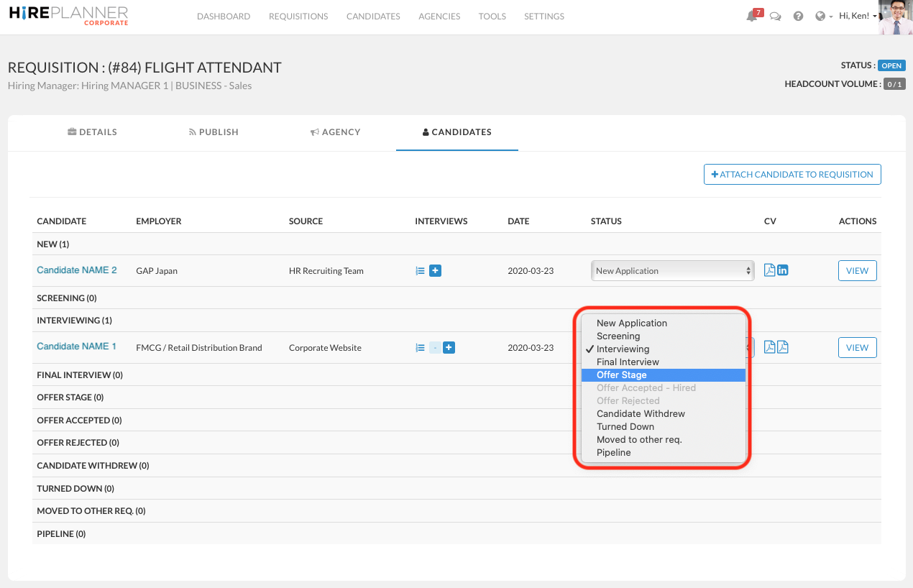
Task: Open first PDF CV for Candidate NAME 1
Action: 769,348
